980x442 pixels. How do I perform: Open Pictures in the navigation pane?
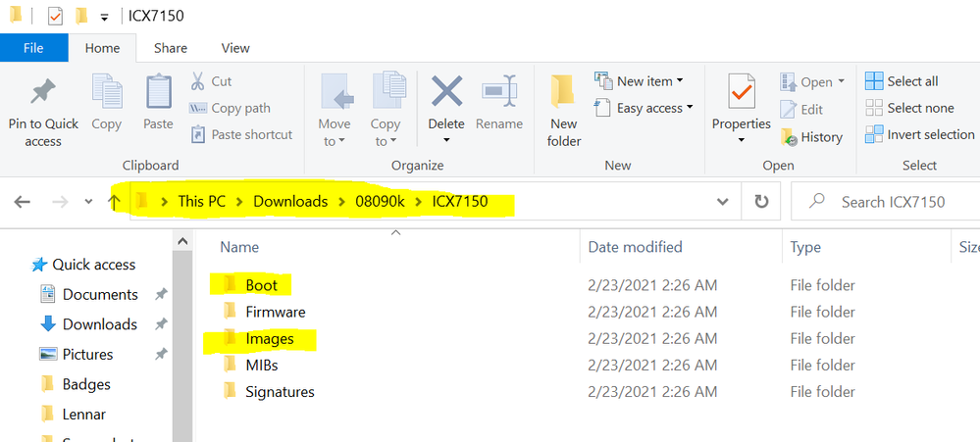pyautogui.click(x=87, y=354)
